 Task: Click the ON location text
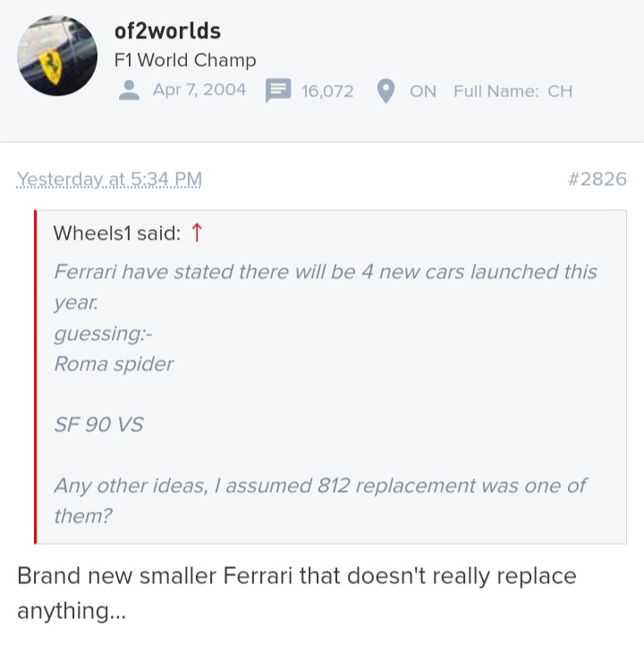pyautogui.click(x=423, y=91)
